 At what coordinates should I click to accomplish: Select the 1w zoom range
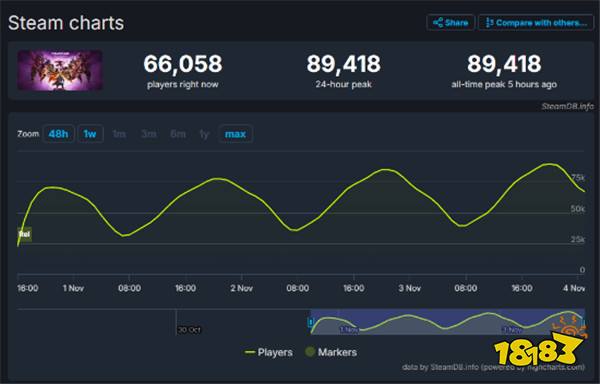pyautogui.click(x=90, y=134)
